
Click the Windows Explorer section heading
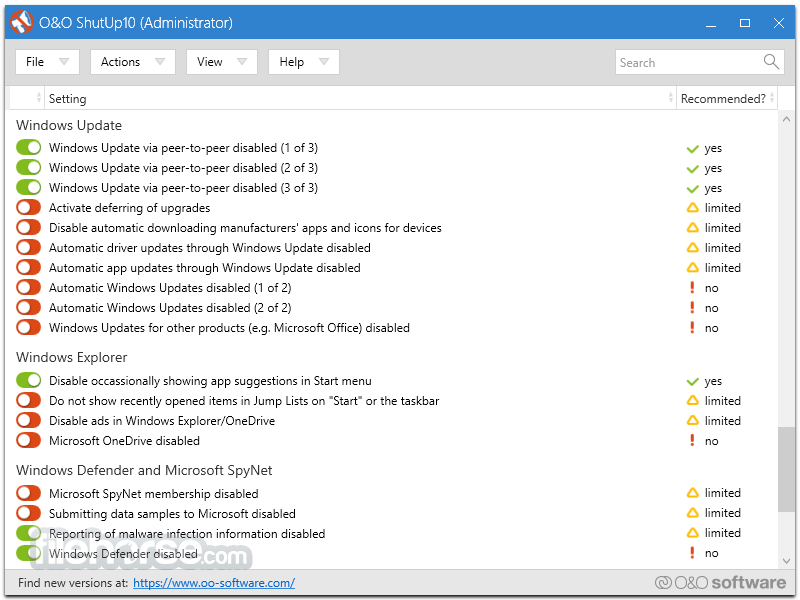click(71, 357)
